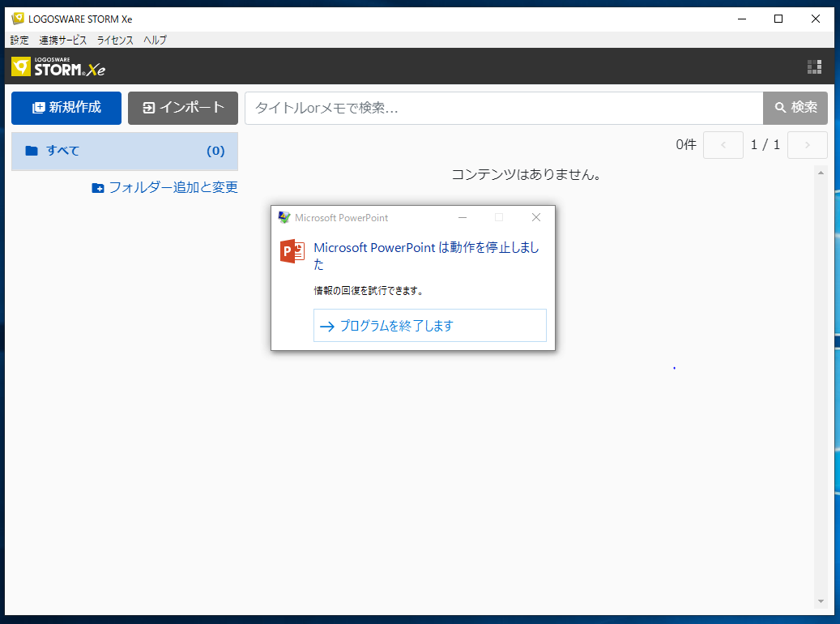Close the Microsoft PowerPoint error dialog
The width and height of the screenshot is (840, 624).
[535, 217]
